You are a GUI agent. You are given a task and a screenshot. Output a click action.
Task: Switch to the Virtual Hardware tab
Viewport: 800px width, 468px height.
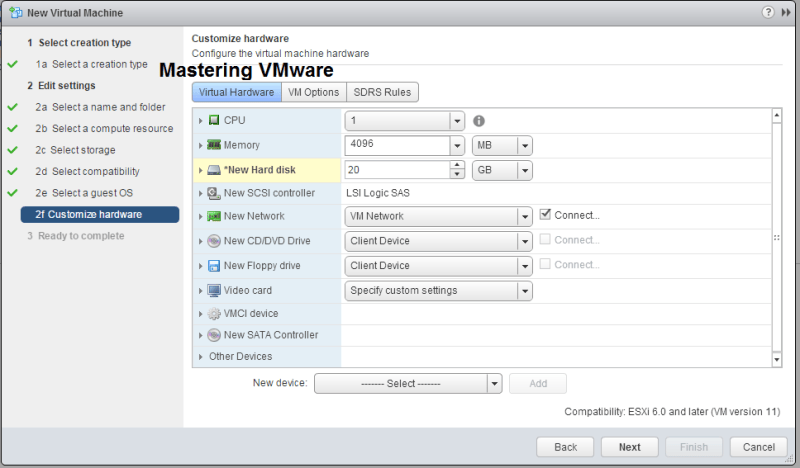tap(237, 92)
